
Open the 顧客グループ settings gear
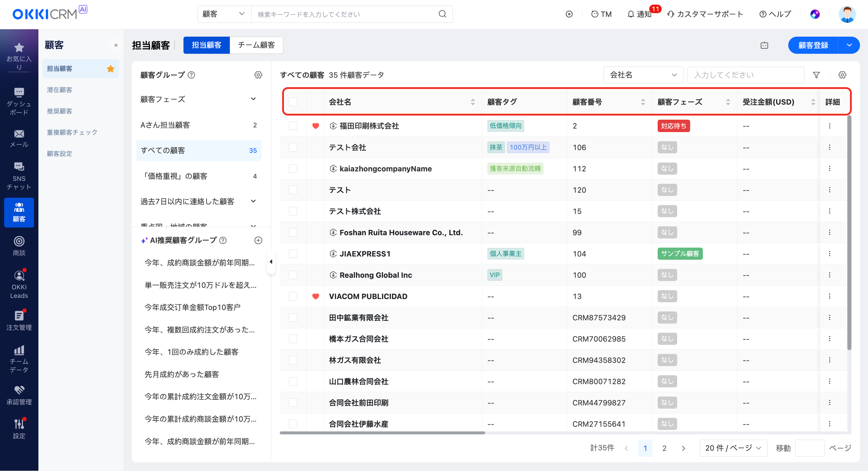point(258,75)
